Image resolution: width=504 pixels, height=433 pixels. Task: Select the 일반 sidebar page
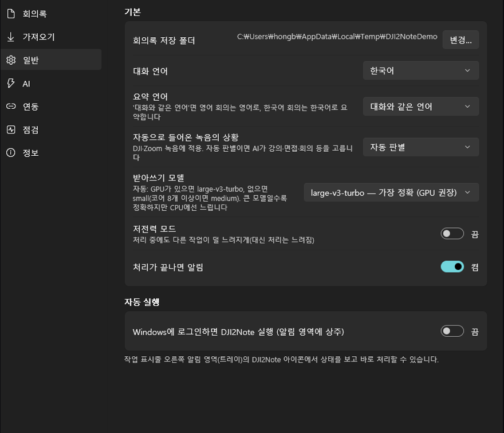[51, 60]
